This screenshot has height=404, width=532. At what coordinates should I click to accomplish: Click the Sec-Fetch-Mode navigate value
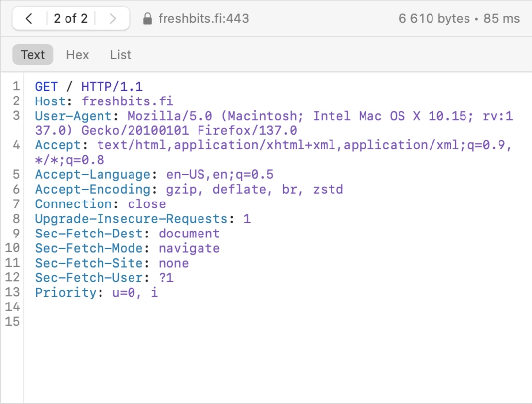(x=189, y=248)
